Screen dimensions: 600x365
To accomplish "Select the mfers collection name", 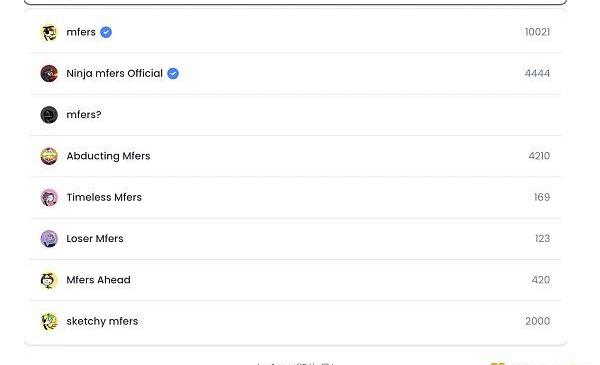I will pyautogui.click(x=81, y=32).
